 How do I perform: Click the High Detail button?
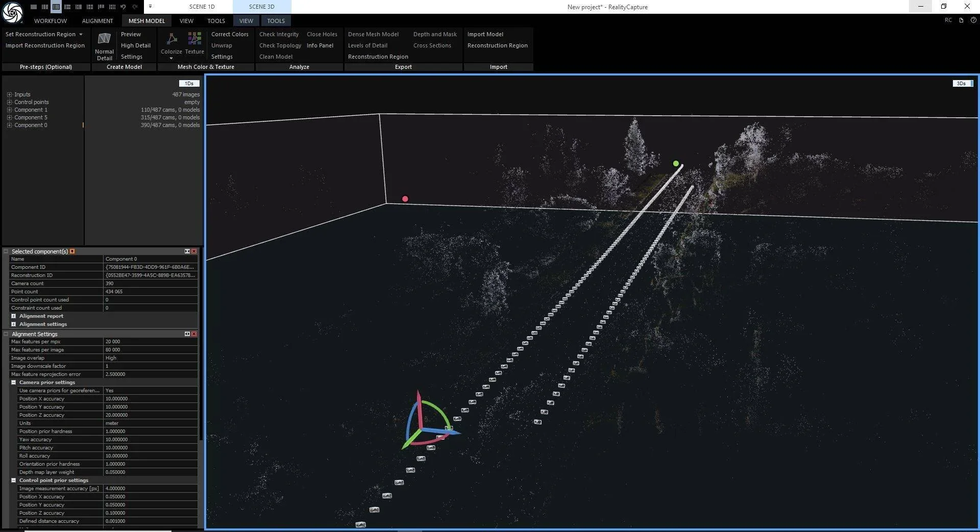136,45
